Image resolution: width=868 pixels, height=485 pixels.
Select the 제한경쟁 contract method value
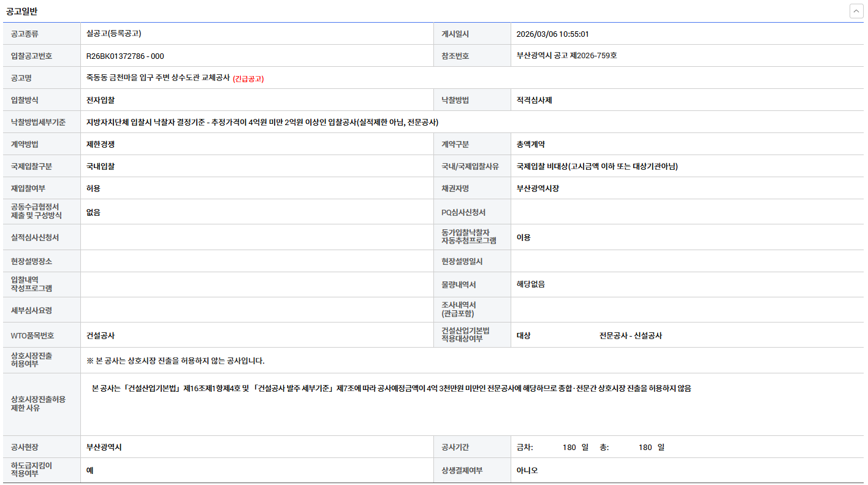pos(101,144)
